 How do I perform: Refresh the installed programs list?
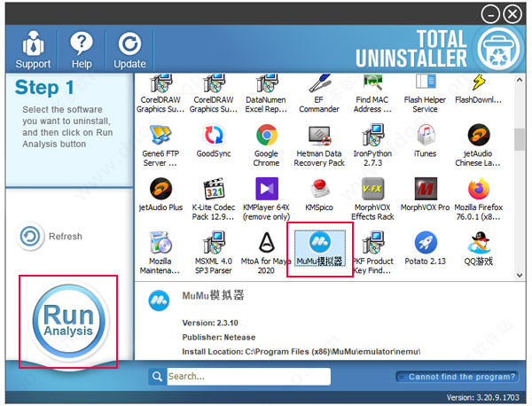coord(50,236)
